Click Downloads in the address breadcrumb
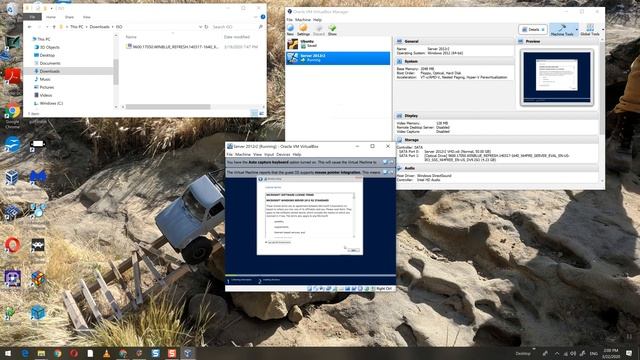The height and width of the screenshot is (360, 640). (99, 27)
